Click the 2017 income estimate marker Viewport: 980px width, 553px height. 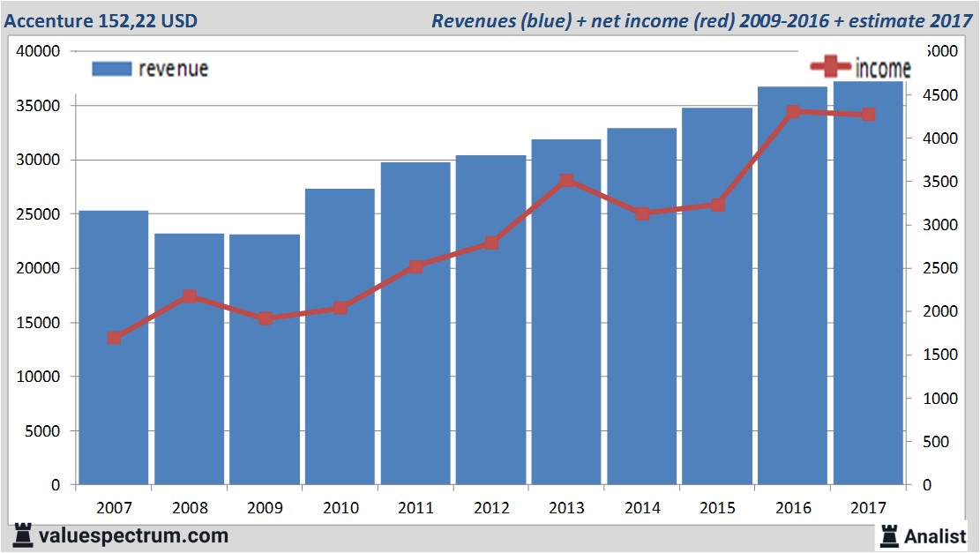point(868,115)
